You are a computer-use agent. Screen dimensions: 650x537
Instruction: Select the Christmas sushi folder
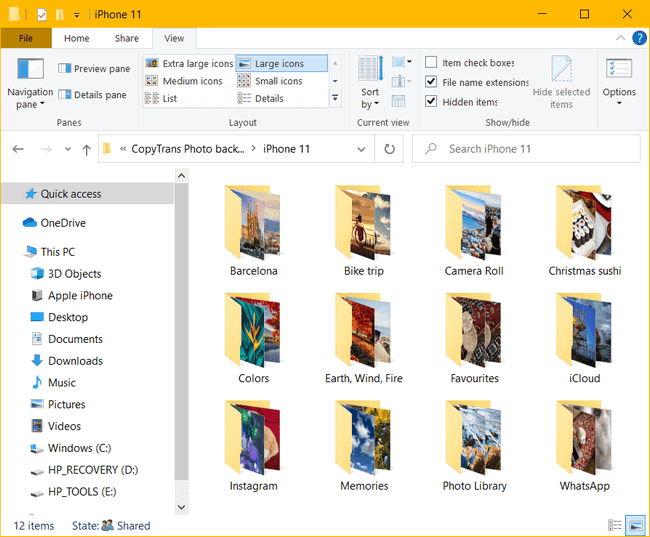click(585, 231)
